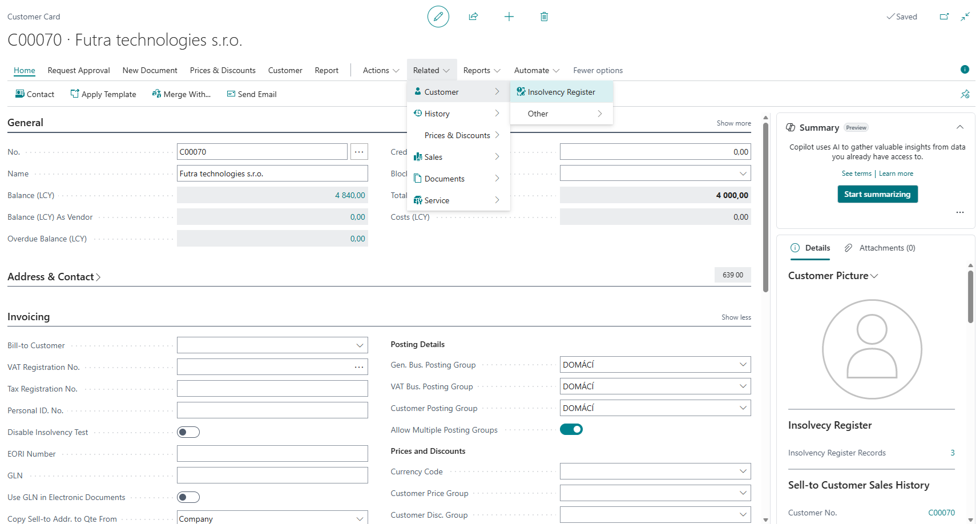The width and height of the screenshot is (980, 524).
Task: Enable Disable Insolvency Test toggle
Action: click(x=188, y=432)
